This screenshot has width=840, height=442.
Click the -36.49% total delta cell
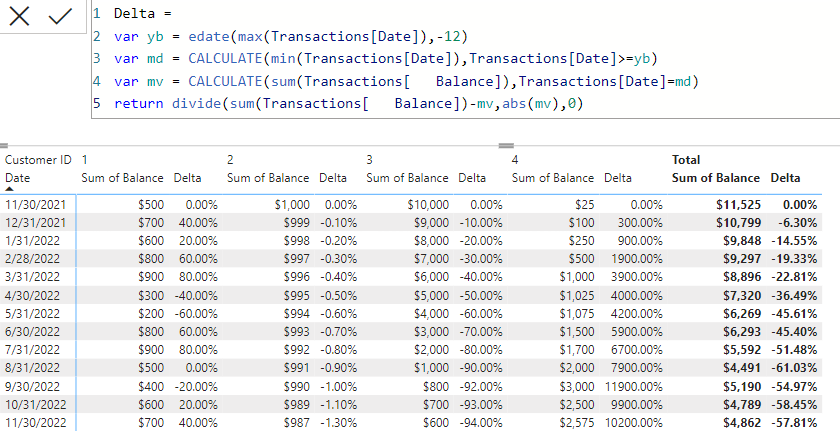(794, 296)
